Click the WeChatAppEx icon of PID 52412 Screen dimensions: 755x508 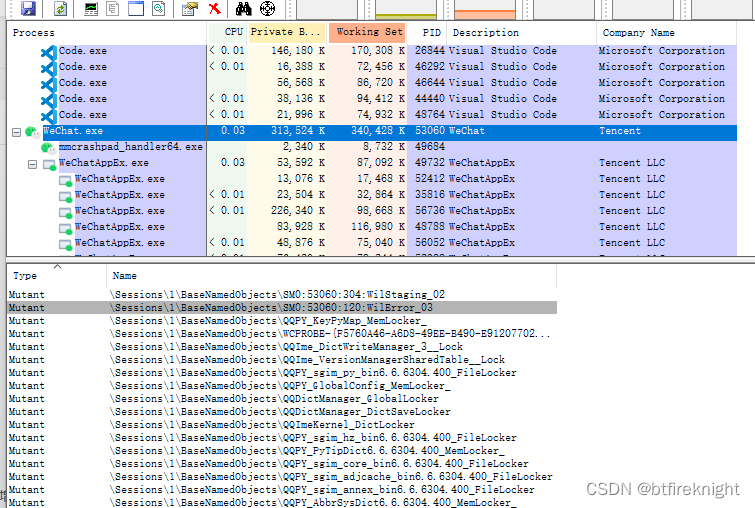click(65, 181)
